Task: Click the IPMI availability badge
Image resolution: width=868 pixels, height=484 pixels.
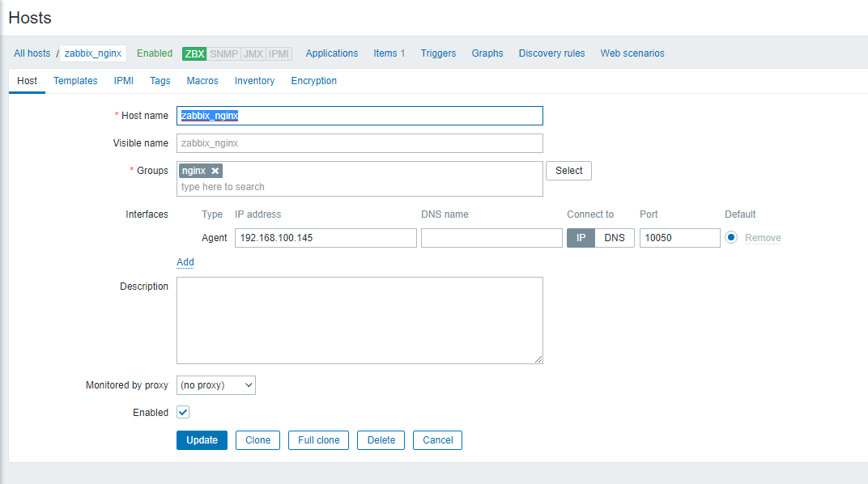Action: 279,53
